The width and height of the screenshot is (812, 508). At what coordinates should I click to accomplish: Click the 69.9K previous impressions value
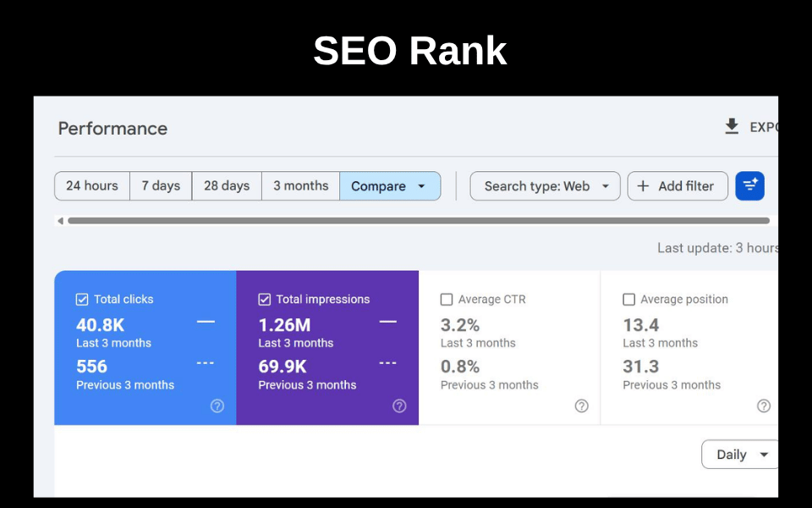click(x=283, y=367)
